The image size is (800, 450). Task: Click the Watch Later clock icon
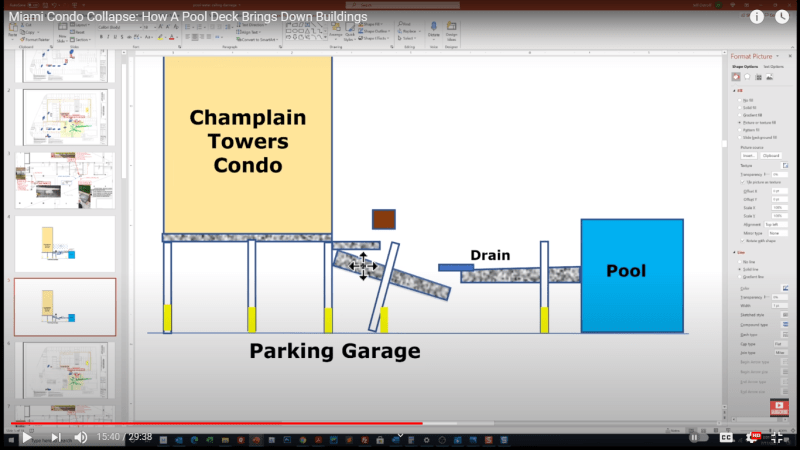pos(782,17)
